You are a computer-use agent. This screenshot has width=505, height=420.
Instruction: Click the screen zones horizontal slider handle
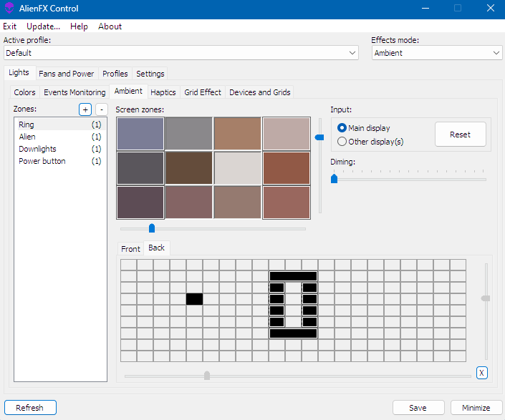[x=152, y=228]
